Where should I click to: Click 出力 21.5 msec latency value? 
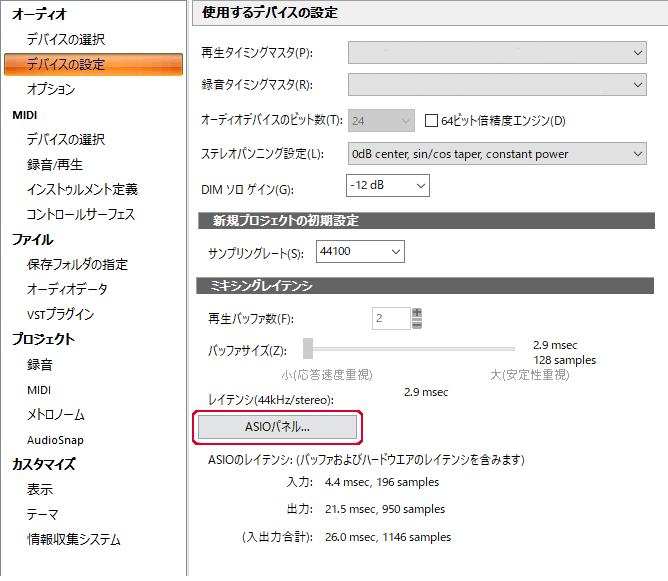tap(385, 509)
